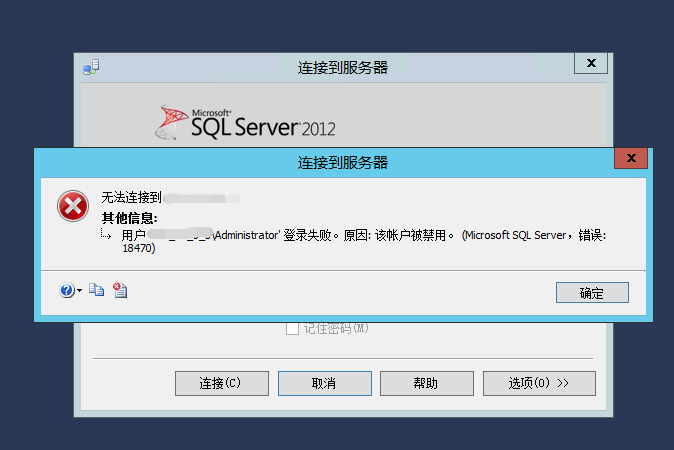Expand options with 选项(O) >> button
This screenshot has height=450, width=674.
point(539,383)
